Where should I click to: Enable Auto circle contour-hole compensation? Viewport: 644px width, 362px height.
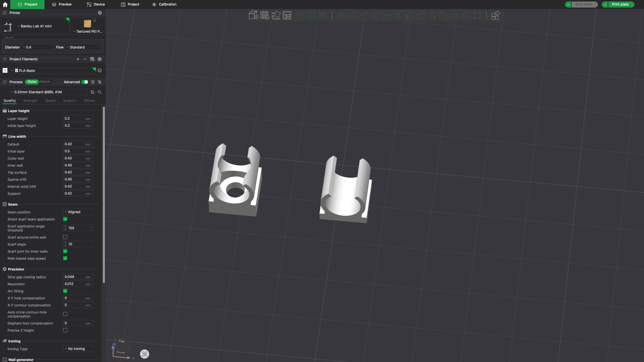(x=65, y=314)
